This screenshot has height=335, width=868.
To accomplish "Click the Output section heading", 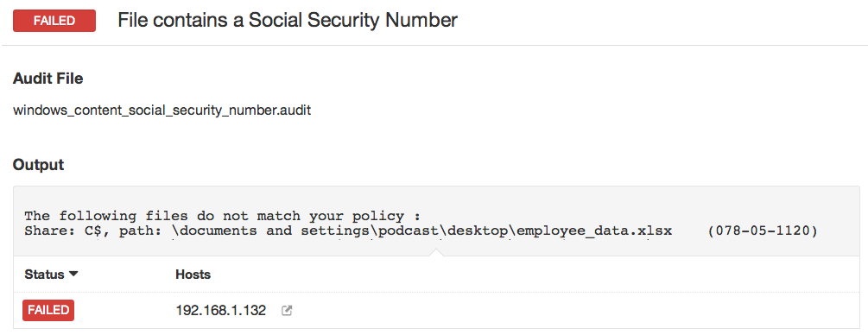I will tap(38, 164).
